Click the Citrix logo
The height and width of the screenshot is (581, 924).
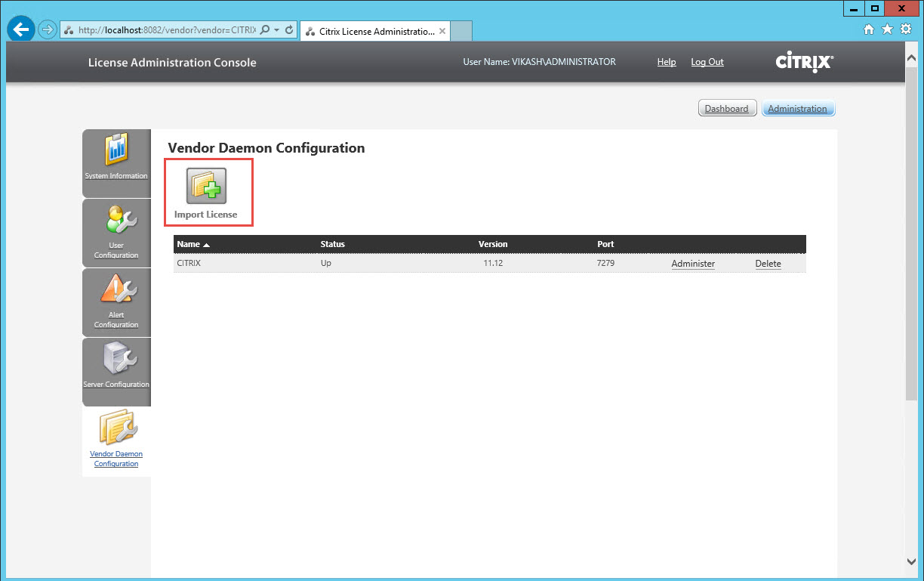point(804,62)
